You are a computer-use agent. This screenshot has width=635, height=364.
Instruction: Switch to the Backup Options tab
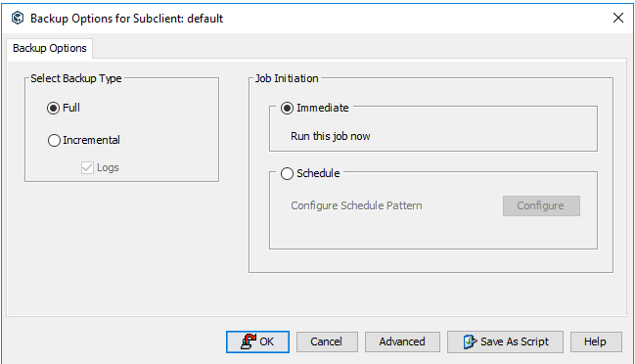click(x=49, y=48)
